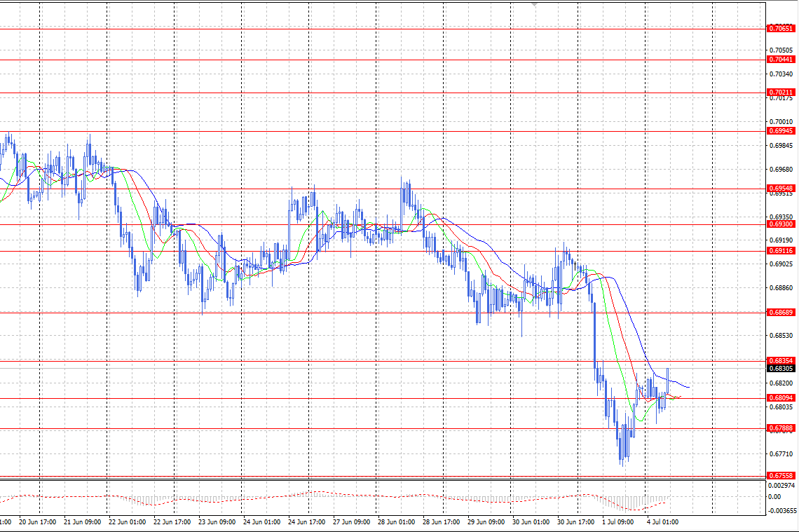Click the 0.70010 price scale value
The height and width of the screenshot is (532, 799).
point(781,122)
